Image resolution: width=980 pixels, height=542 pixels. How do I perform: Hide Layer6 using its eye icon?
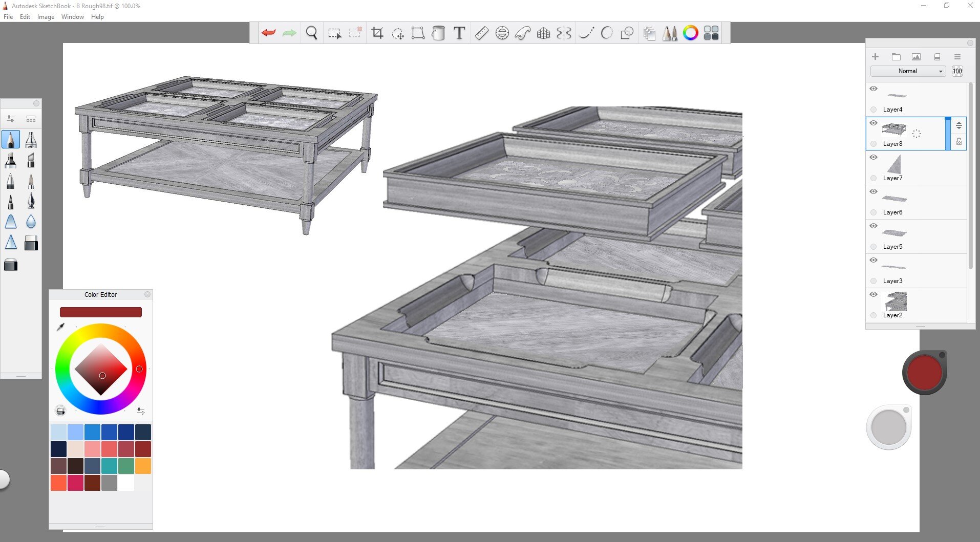point(874,191)
